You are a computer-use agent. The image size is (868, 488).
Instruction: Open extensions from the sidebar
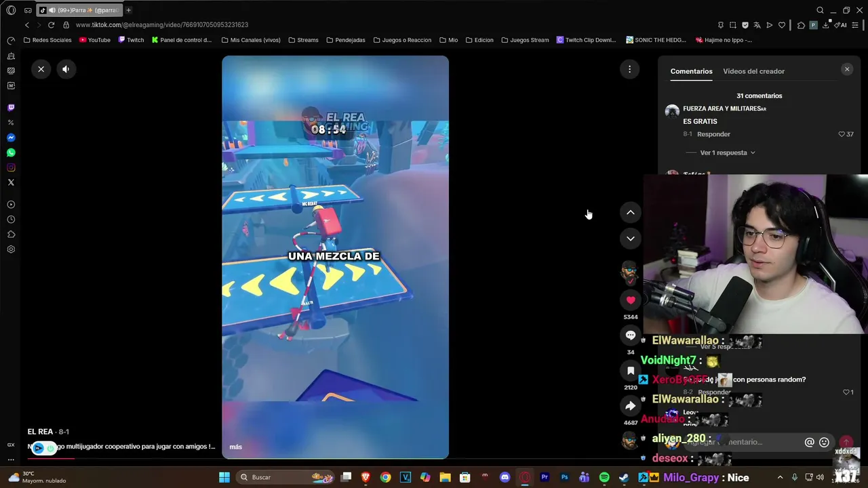[x=11, y=235]
